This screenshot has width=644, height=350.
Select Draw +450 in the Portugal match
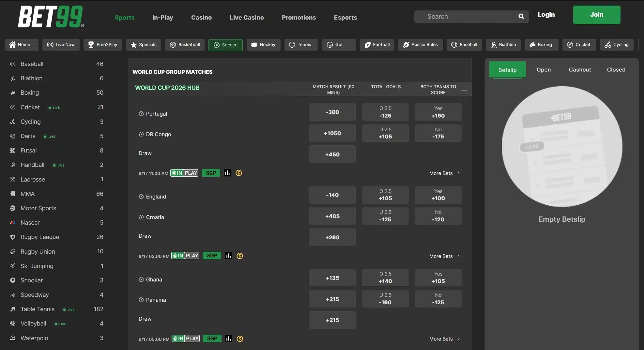coord(332,154)
